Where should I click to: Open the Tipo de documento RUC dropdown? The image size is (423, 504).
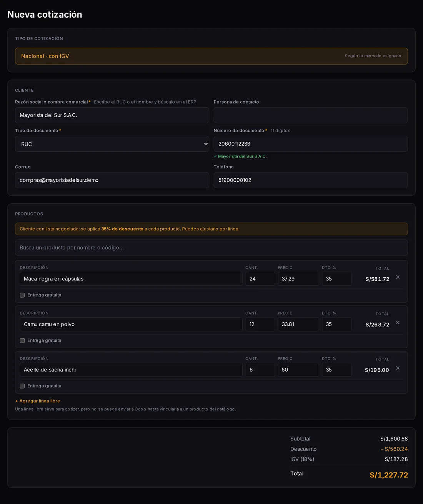[x=112, y=144]
